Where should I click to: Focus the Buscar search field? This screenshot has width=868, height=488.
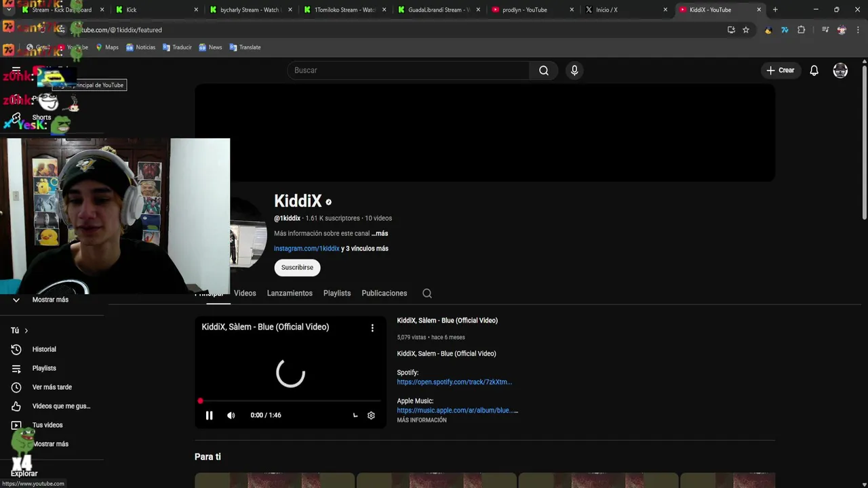tap(409, 70)
